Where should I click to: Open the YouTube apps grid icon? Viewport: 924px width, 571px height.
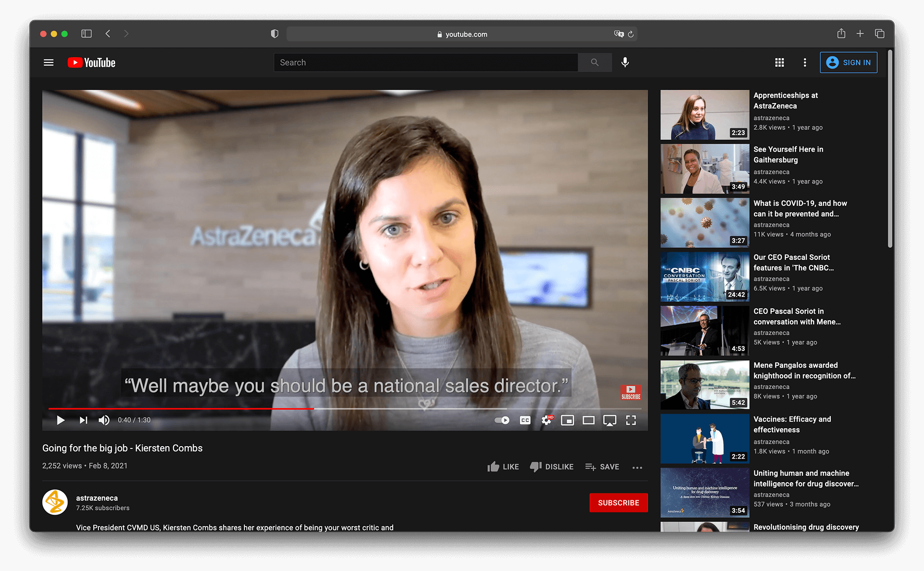pos(779,62)
